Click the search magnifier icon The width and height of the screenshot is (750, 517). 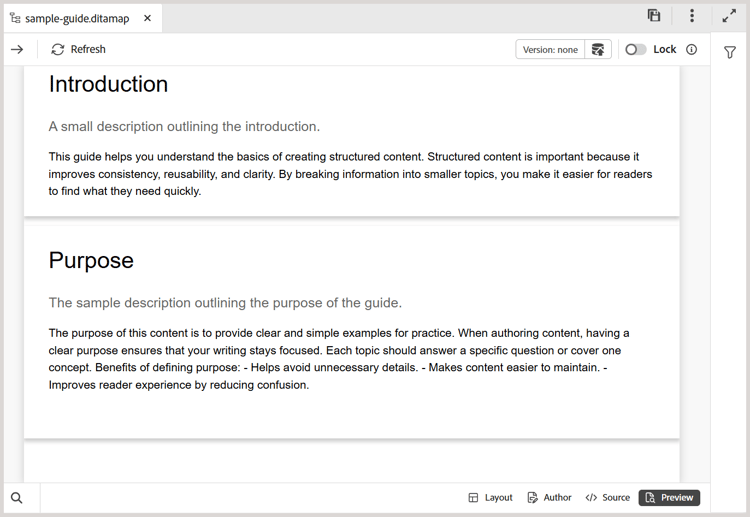pos(17,498)
